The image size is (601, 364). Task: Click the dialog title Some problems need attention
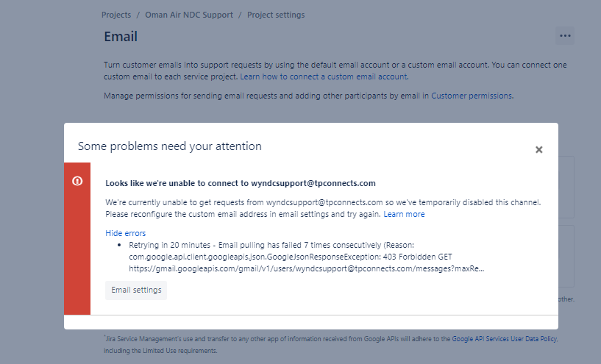click(x=170, y=146)
